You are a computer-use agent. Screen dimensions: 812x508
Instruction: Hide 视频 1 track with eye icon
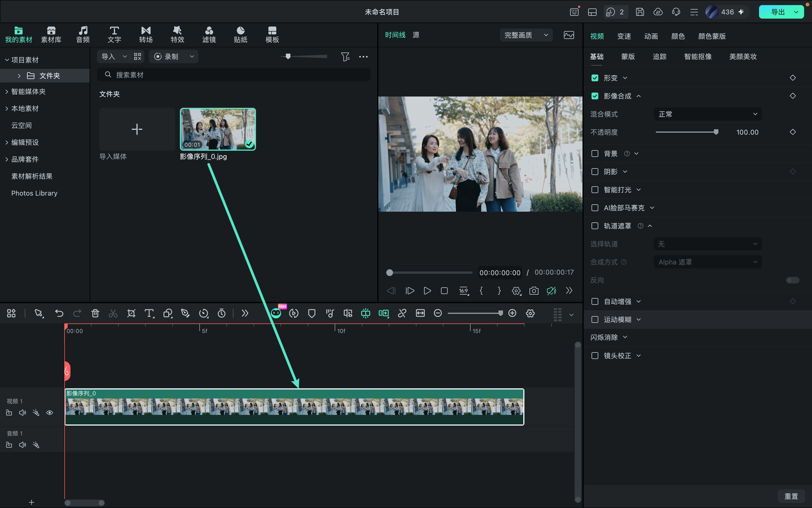(50, 413)
